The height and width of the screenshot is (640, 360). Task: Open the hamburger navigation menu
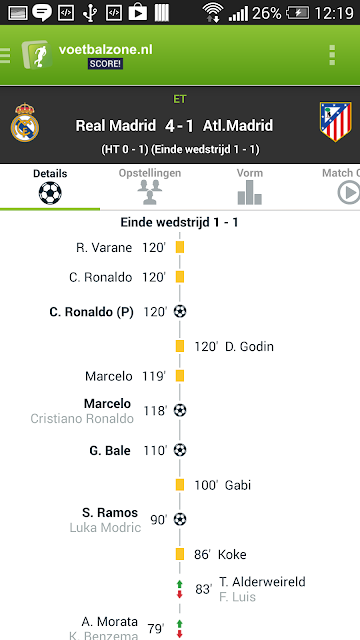(x=5, y=55)
